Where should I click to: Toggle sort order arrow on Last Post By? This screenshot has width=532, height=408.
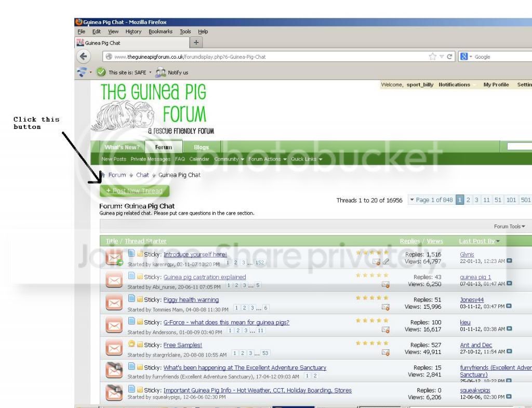[498, 241]
